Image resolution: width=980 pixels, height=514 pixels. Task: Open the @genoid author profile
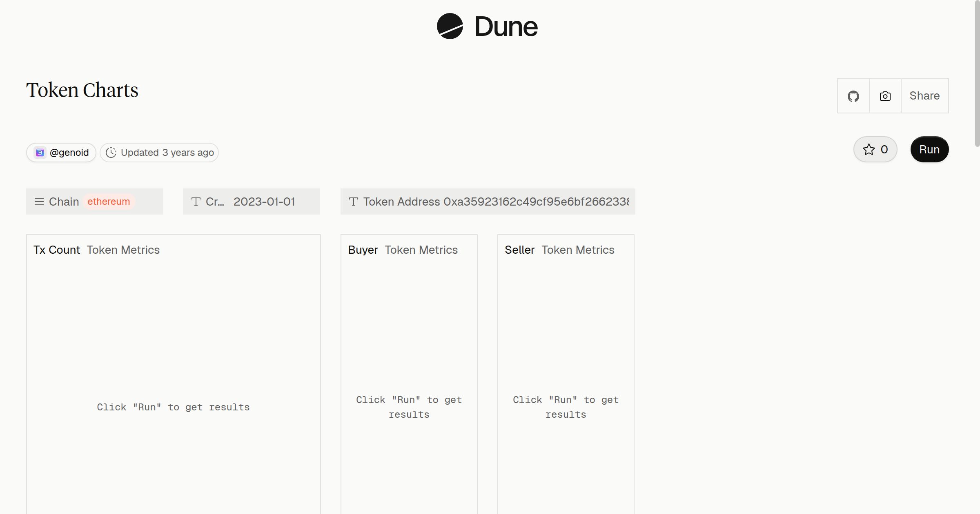(x=61, y=153)
